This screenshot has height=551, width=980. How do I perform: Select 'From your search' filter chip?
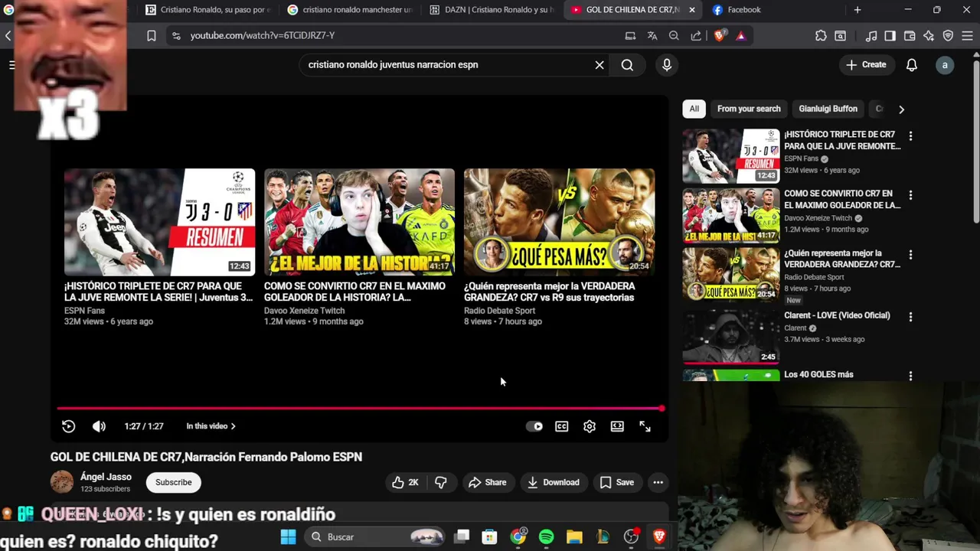coord(749,109)
